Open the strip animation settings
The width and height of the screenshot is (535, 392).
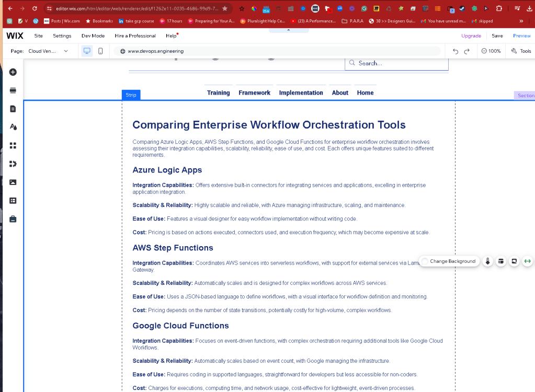pyautogui.click(x=487, y=261)
